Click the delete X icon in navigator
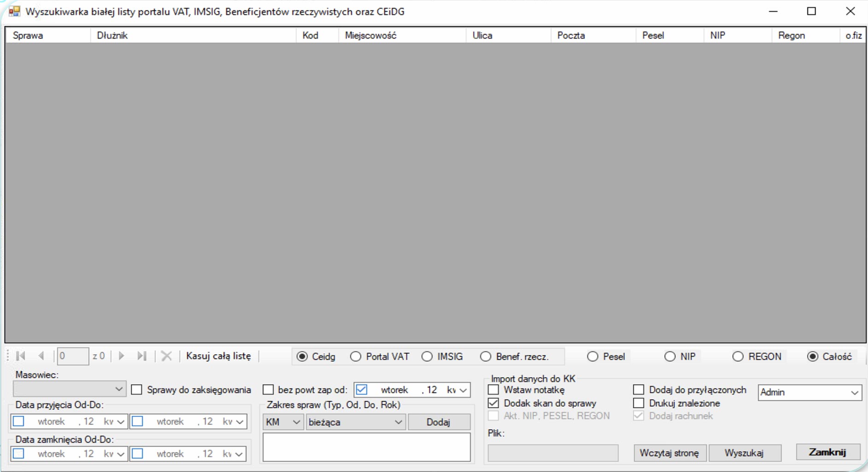Viewport: 868px width, 472px height. point(167,356)
